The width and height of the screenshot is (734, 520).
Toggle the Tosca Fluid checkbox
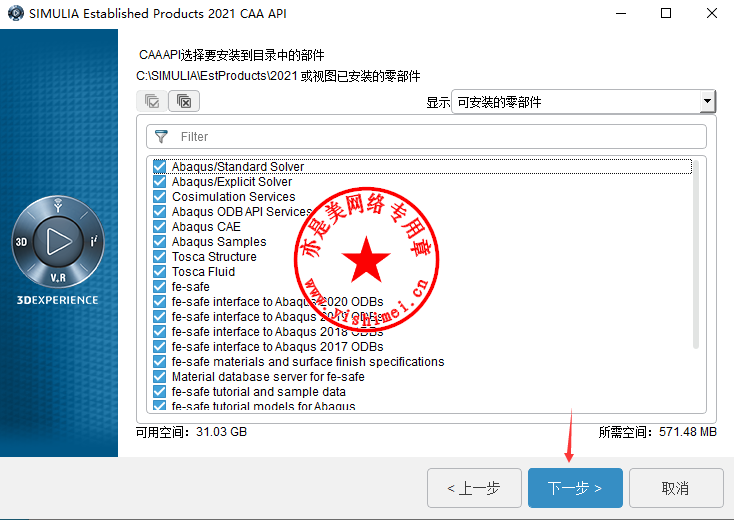click(x=160, y=271)
